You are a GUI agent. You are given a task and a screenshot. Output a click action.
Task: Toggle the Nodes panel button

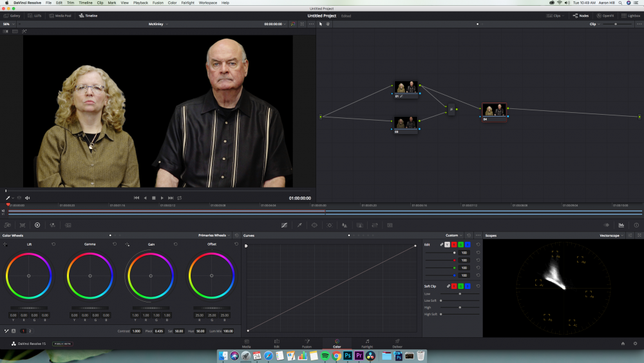pyautogui.click(x=580, y=15)
